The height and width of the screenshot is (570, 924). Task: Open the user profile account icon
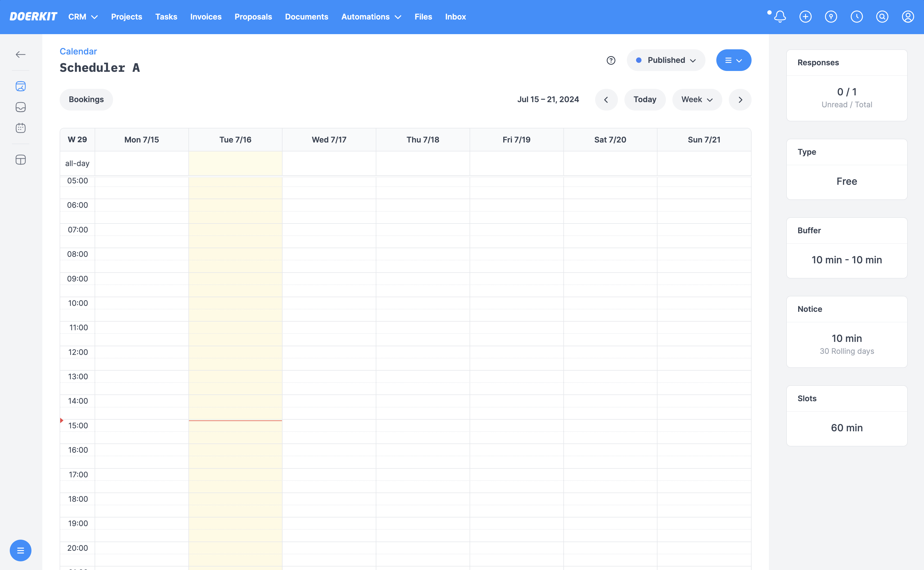[908, 17]
